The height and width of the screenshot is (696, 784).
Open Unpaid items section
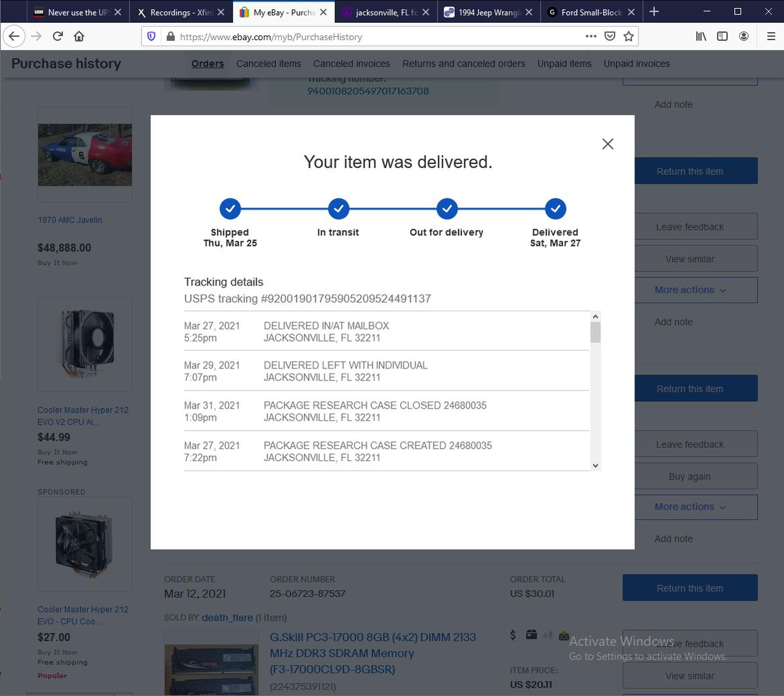[x=564, y=64]
